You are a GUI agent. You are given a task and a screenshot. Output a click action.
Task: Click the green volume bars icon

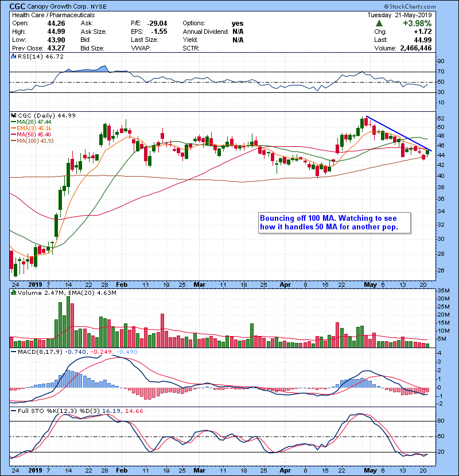click(x=13, y=293)
